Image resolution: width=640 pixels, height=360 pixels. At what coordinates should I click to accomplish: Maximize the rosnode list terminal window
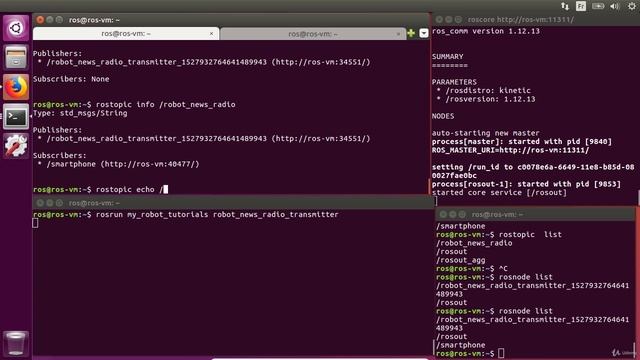(x=462, y=214)
